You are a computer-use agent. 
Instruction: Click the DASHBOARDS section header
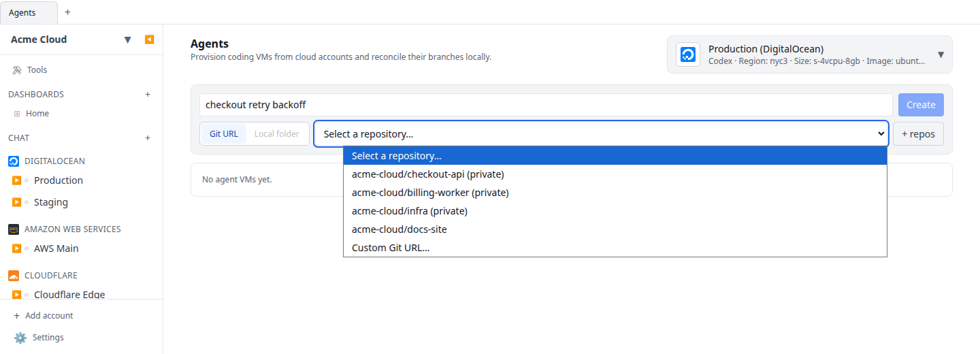[36, 95]
